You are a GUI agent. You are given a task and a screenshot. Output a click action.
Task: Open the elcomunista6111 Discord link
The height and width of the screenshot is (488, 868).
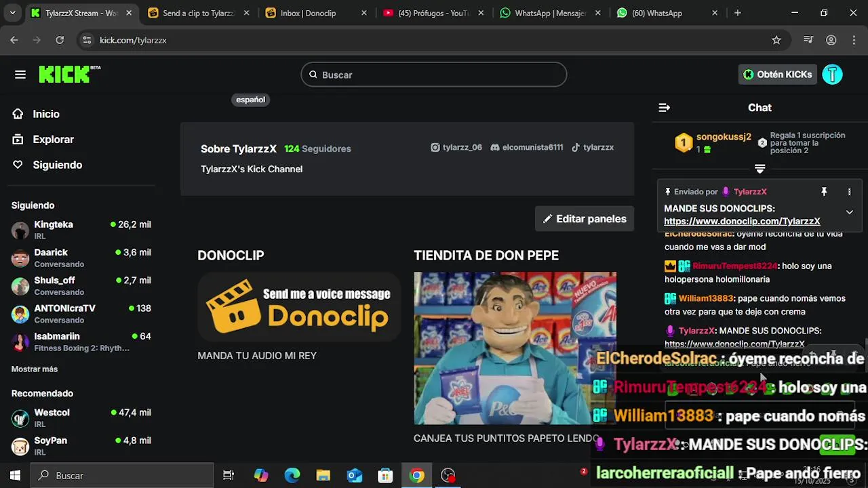pyautogui.click(x=526, y=147)
